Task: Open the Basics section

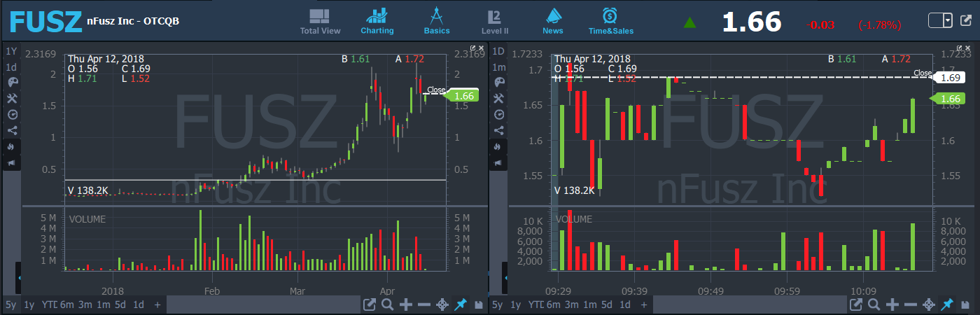Action: [437, 22]
